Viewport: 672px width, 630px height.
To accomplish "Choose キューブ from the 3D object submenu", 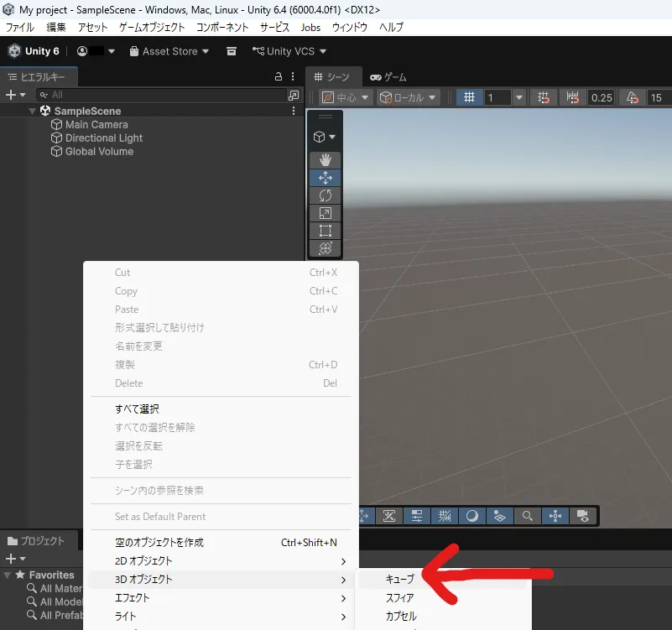I will (x=400, y=580).
